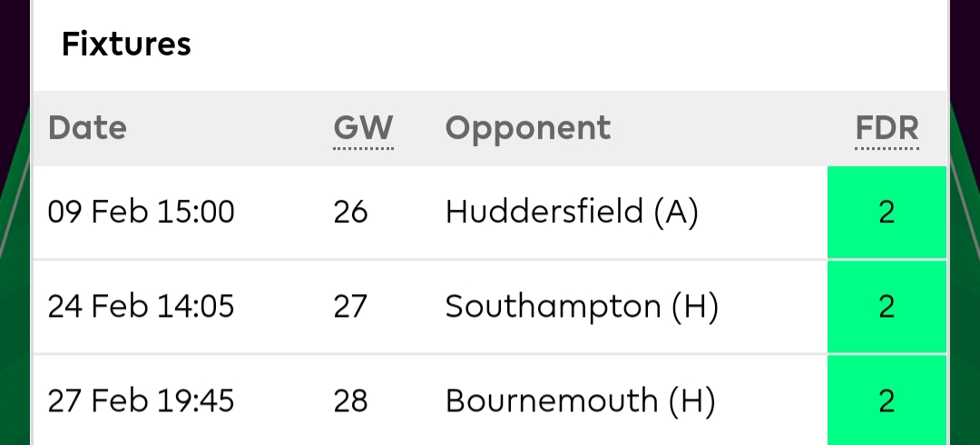Click the GW column header abbreviation
980x445 pixels.
pyautogui.click(x=363, y=128)
